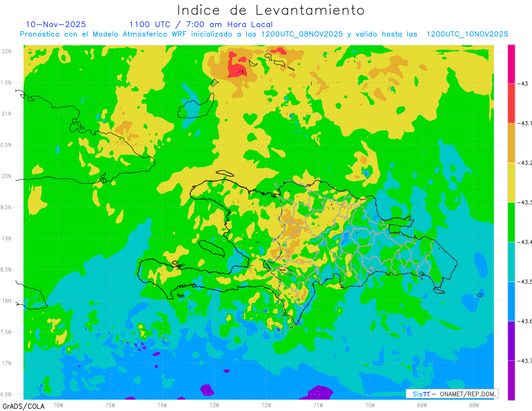The height and width of the screenshot is (411, 532).
Task: Click the "-43.7" colorbar value
Action: (524, 360)
